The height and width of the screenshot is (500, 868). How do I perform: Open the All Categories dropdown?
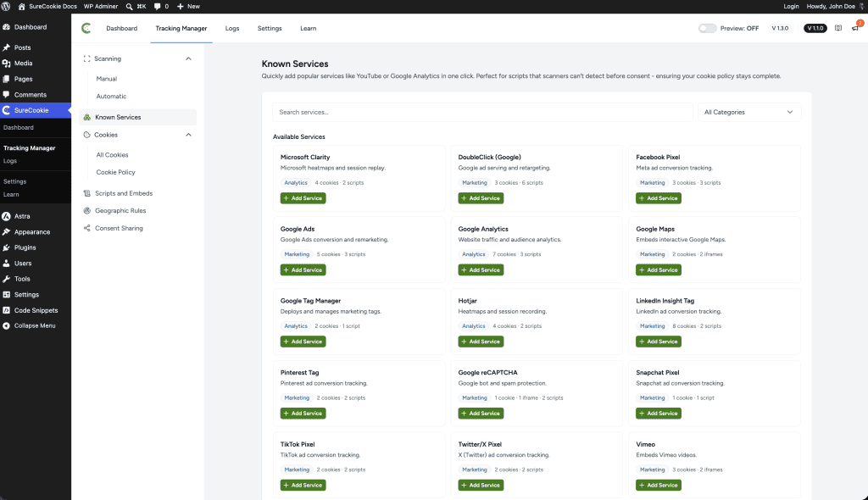coord(748,113)
